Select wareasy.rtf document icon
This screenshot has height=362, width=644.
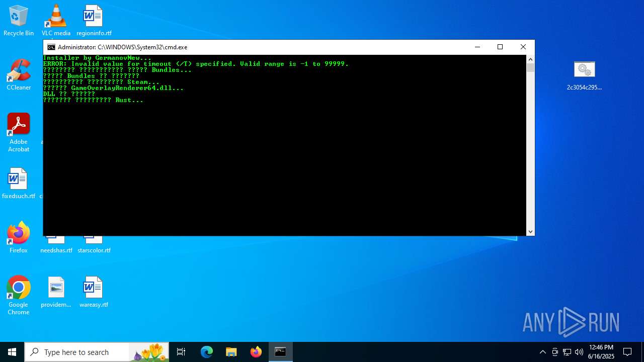(x=94, y=292)
